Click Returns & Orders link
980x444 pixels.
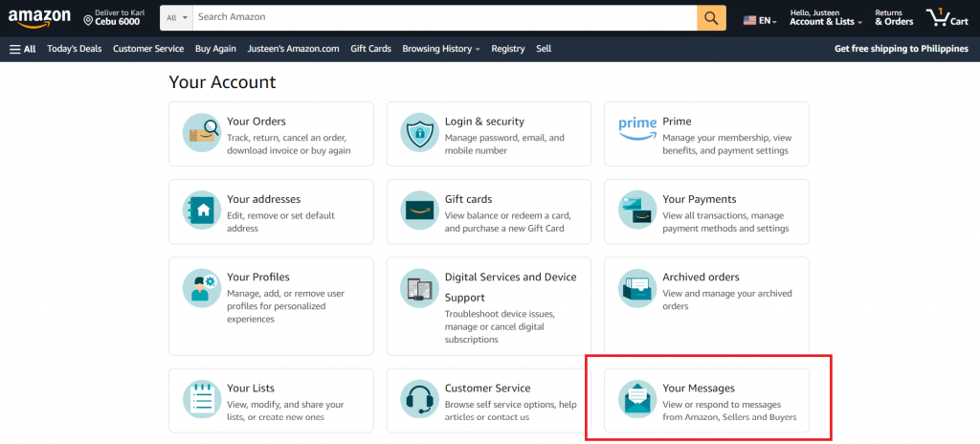tap(894, 17)
